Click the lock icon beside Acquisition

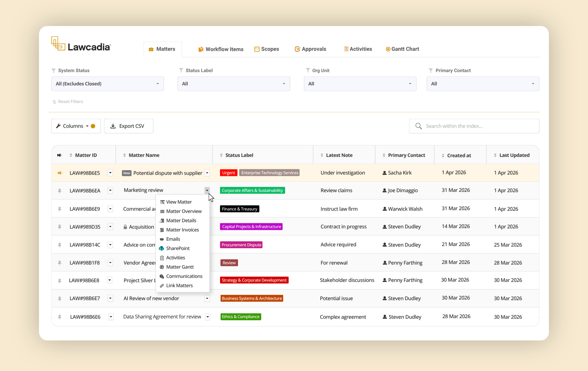pos(125,227)
